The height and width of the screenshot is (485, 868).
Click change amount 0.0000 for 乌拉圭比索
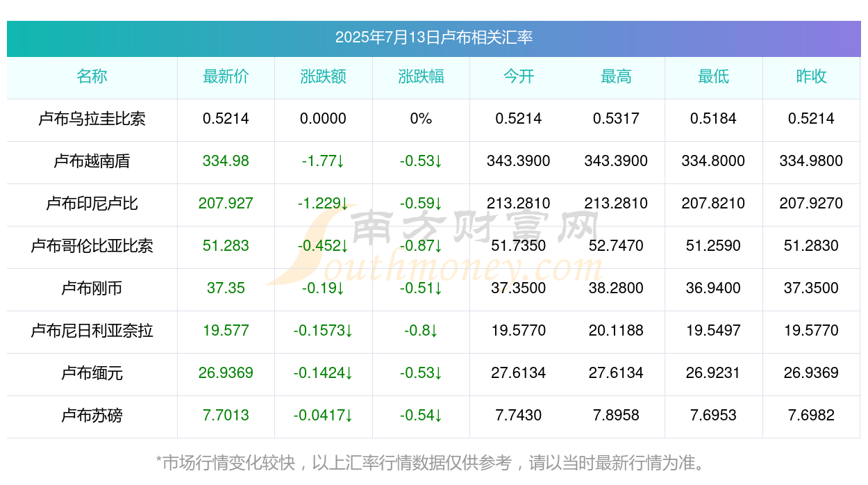323,119
